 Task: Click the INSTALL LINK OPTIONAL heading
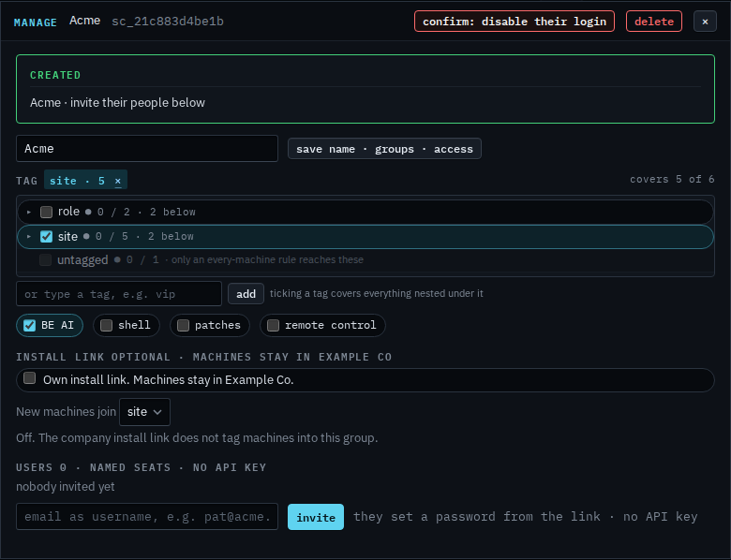(203, 357)
